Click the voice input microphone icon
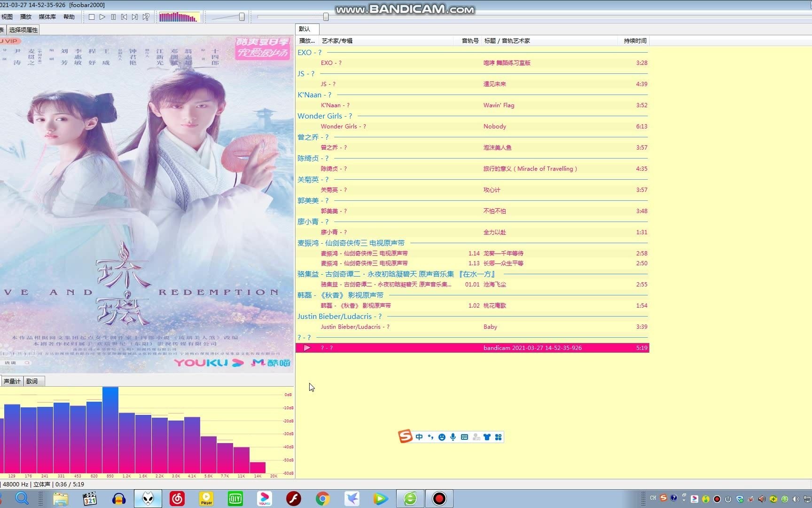Image resolution: width=812 pixels, height=508 pixels. click(453, 437)
